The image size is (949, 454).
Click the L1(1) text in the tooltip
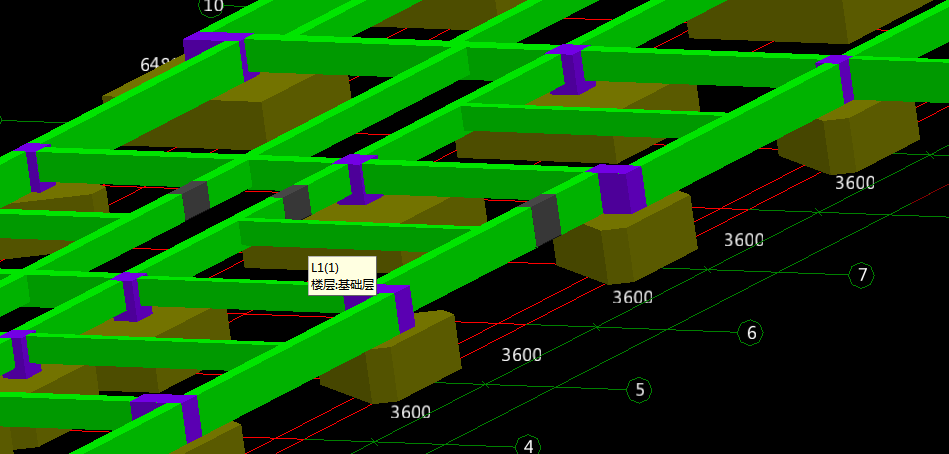click(x=324, y=268)
